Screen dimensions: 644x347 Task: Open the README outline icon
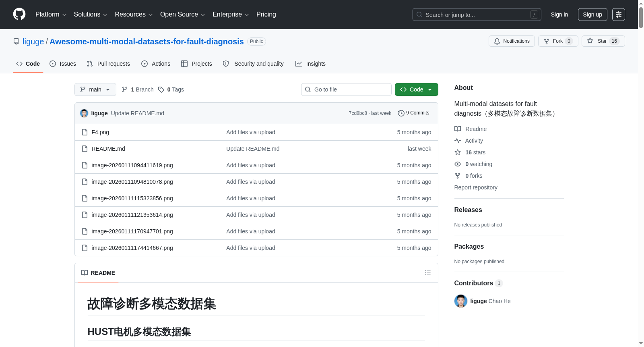428,273
